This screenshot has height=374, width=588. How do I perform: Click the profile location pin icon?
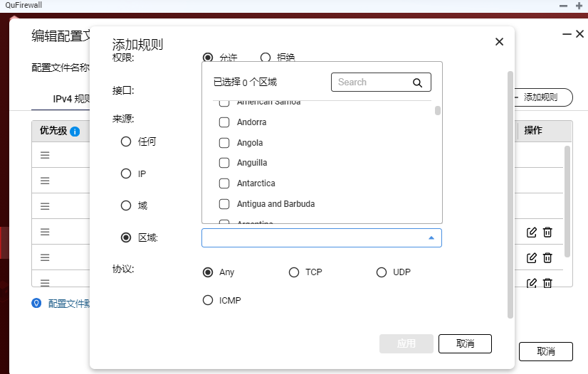pyautogui.click(x=36, y=303)
